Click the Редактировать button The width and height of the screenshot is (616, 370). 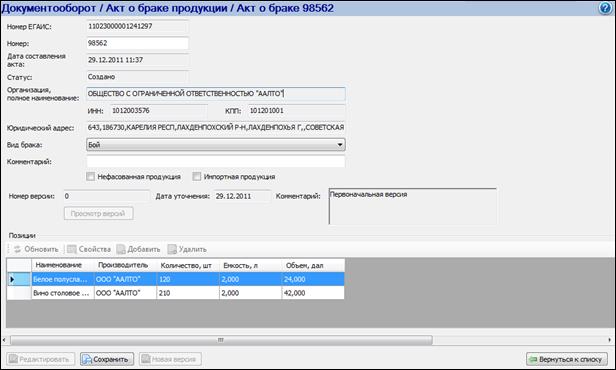[x=40, y=359]
